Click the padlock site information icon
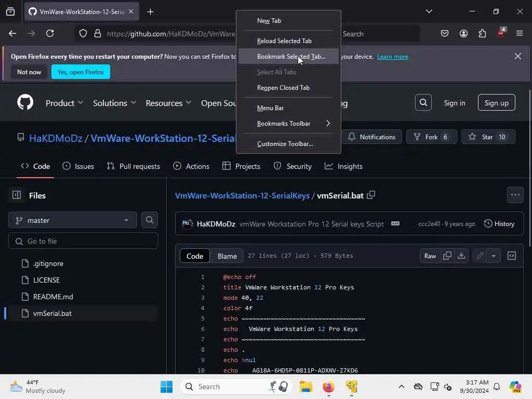 (x=97, y=34)
